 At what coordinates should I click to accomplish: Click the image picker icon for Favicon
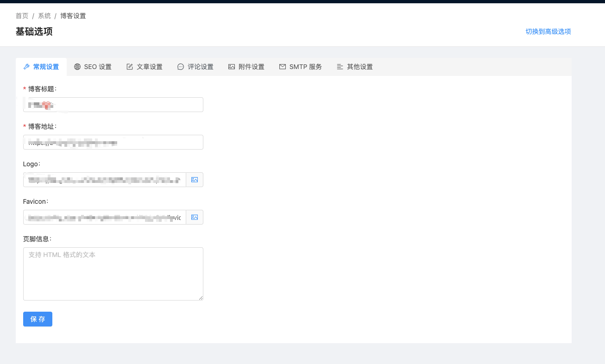195,217
